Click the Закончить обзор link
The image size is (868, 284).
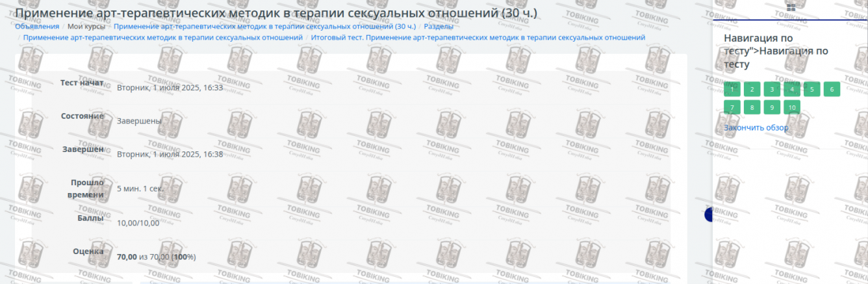point(756,128)
